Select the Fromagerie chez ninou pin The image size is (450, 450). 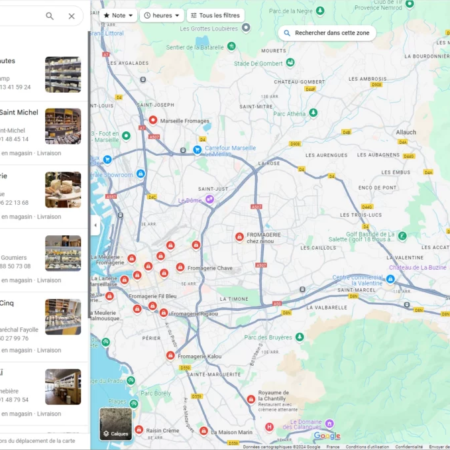239,237
